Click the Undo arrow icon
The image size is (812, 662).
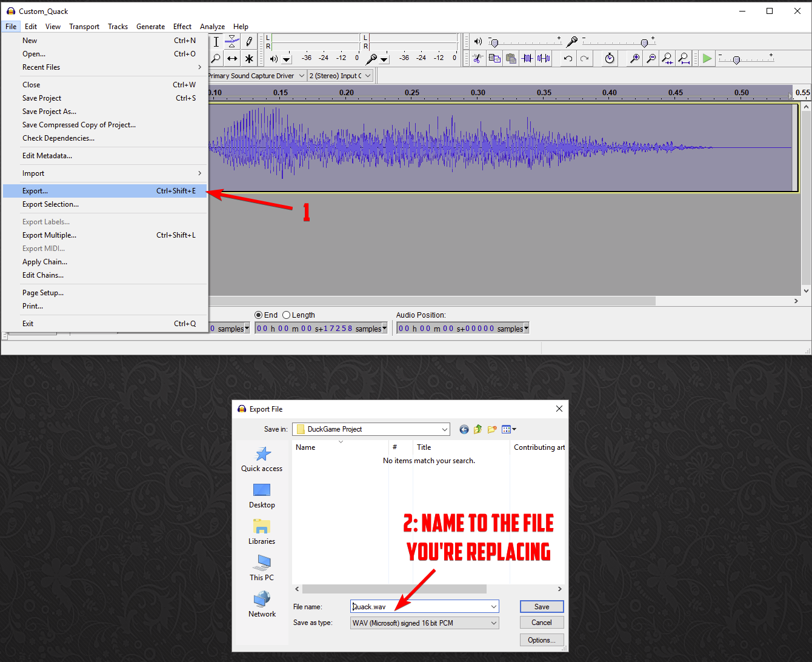point(568,59)
